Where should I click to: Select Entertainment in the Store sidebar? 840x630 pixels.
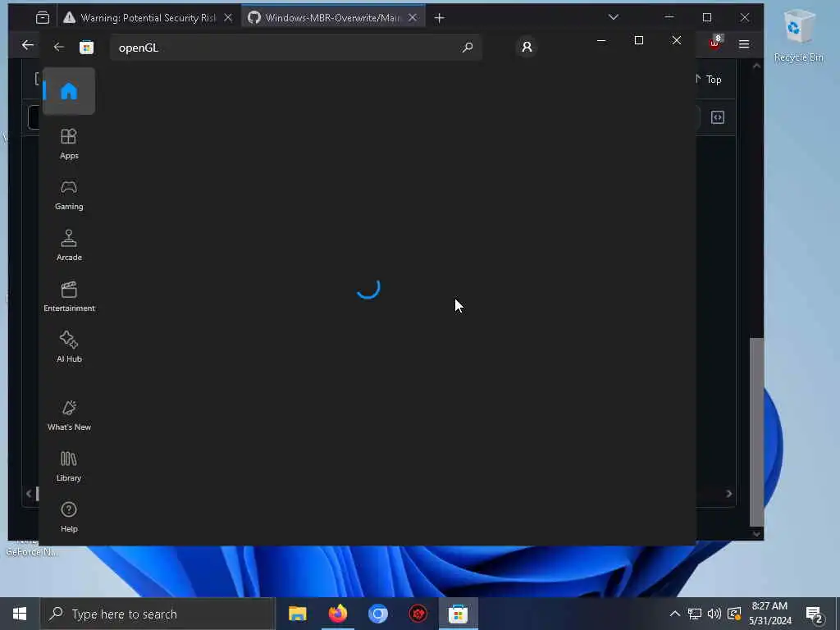pyautogui.click(x=69, y=297)
